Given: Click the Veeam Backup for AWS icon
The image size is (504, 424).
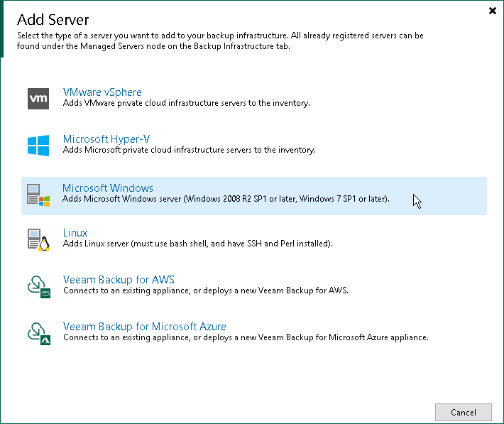Looking at the screenshot, I should point(38,286).
